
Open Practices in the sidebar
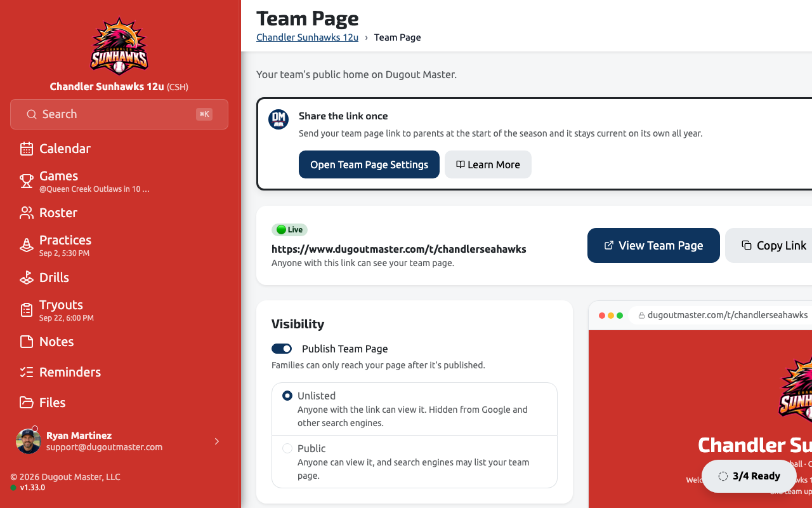pyautogui.click(x=119, y=245)
